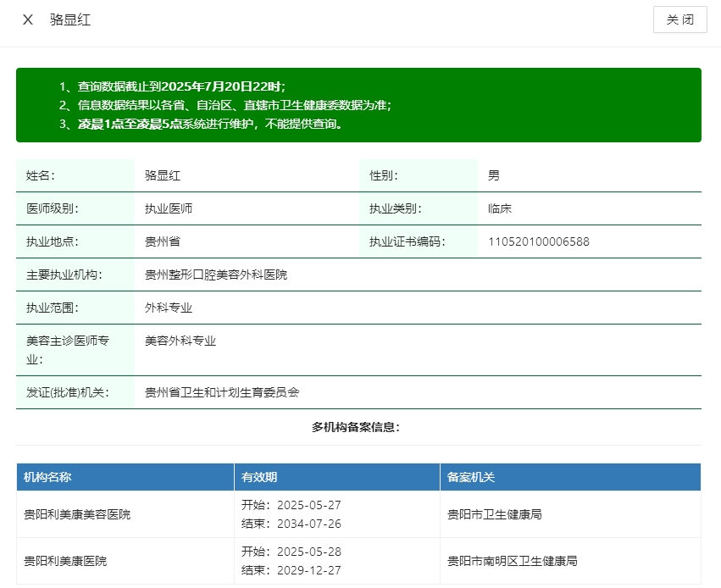Click the value 贵州整形口腔美容外科医院

216,275
